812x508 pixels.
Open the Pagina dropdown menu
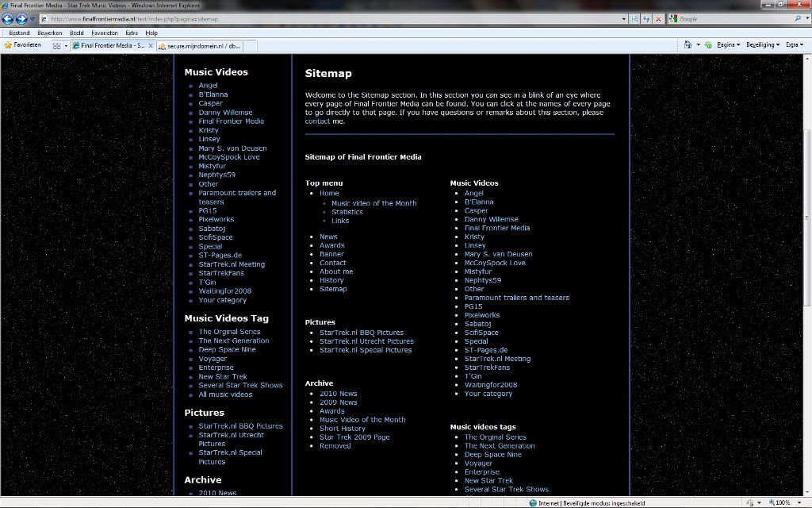(728, 45)
